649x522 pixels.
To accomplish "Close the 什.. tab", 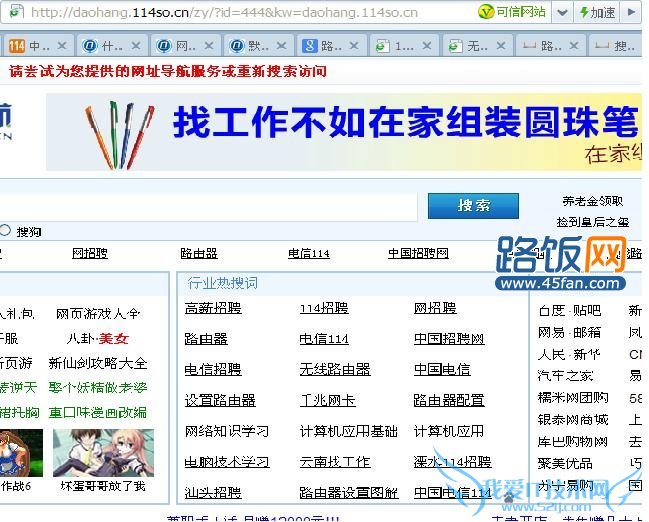I will [x=135, y=46].
